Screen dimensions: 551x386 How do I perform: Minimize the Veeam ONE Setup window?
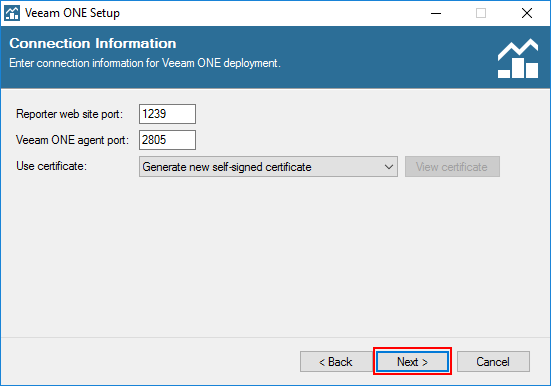click(x=436, y=13)
